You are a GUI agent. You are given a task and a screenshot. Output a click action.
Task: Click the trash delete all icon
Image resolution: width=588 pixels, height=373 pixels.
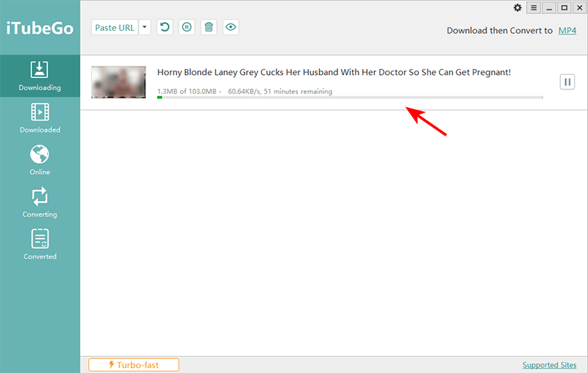pos(209,27)
